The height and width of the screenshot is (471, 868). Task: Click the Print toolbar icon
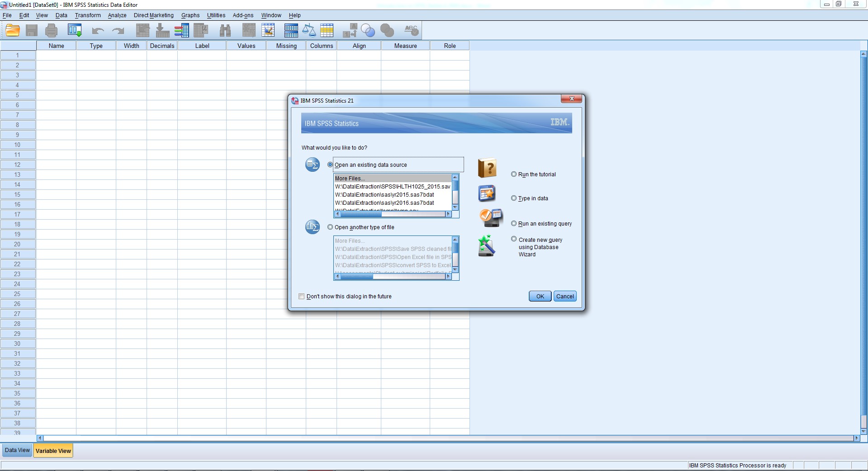(51, 30)
